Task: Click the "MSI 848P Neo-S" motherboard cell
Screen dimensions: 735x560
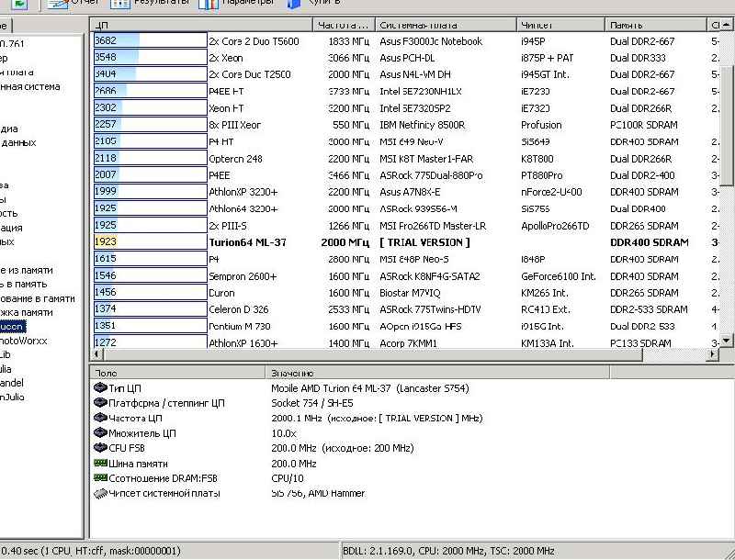Action: 414,260
